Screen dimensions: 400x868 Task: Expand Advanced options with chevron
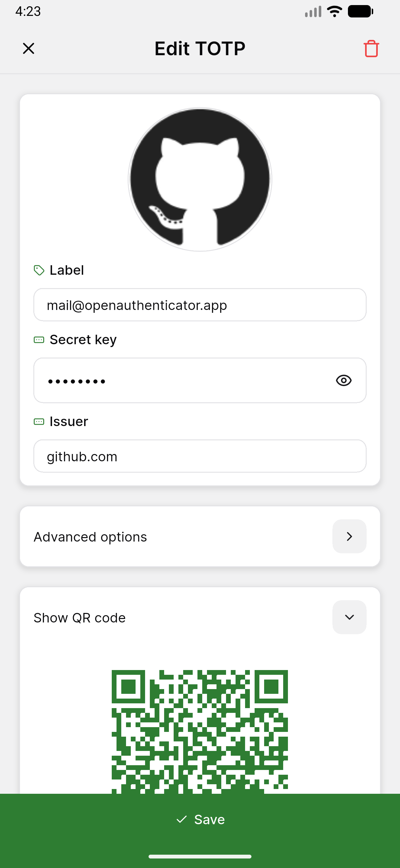(x=350, y=536)
